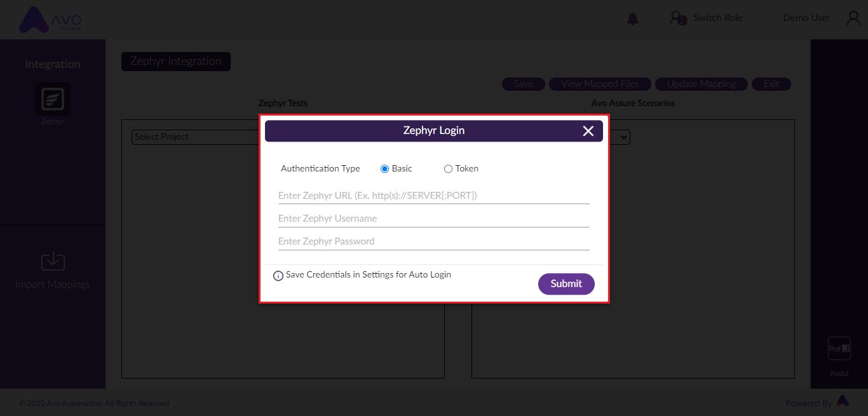Click the Zephyr URL field
Viewport: 868px width, 416px height.
pyautogui.click(x=434, y=196)
